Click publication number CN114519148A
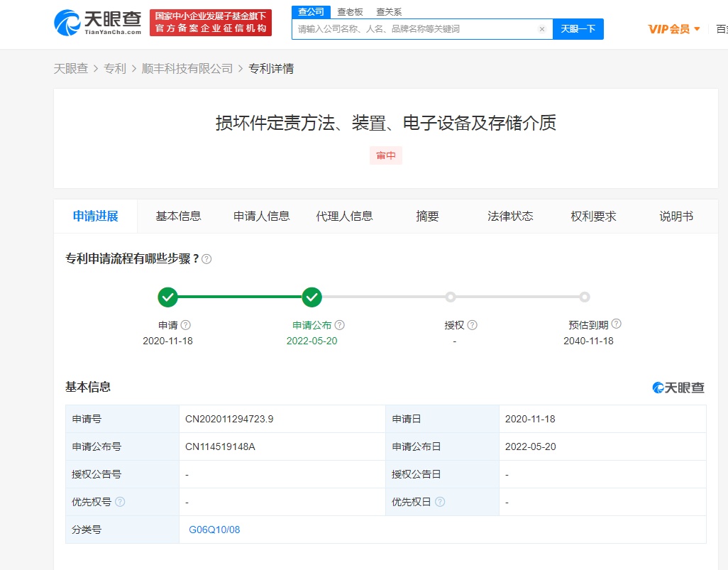 (x=220, y=447)
